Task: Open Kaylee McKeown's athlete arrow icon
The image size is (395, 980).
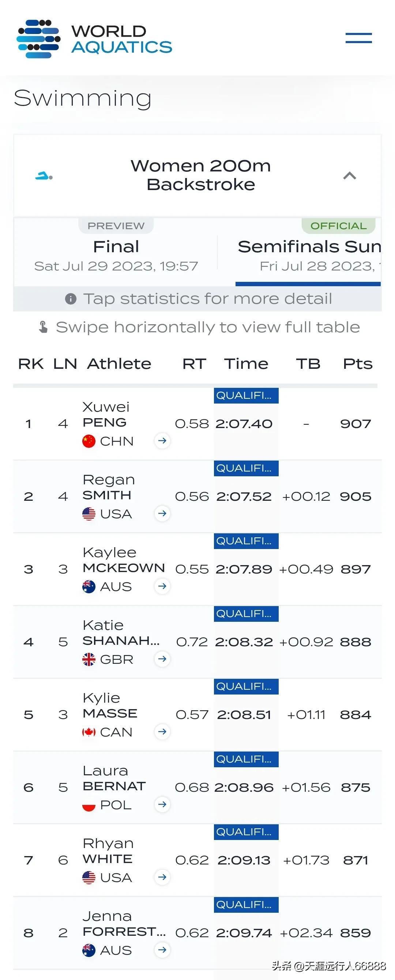Action: click(x=162, y=586)
